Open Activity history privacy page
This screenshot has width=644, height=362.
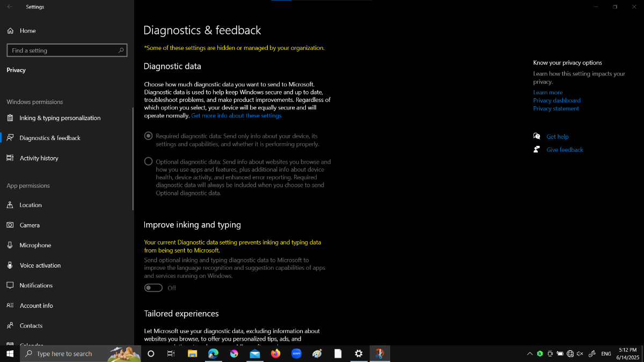(39, 158)
